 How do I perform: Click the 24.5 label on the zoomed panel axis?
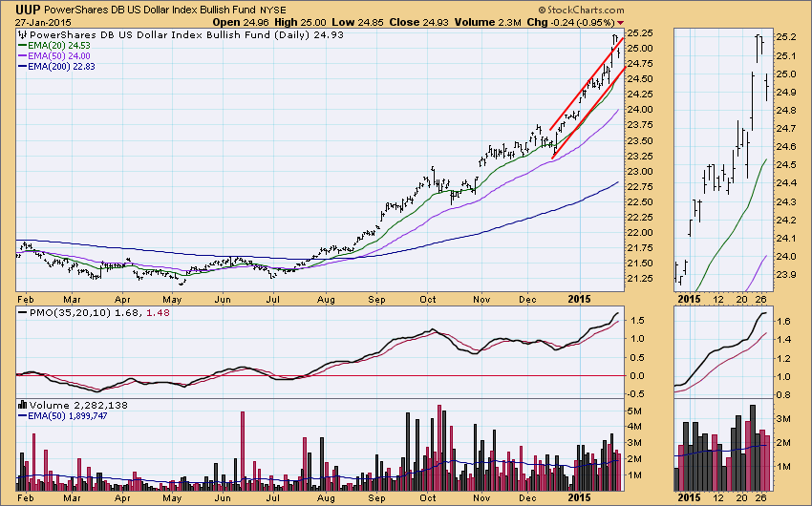785,164
